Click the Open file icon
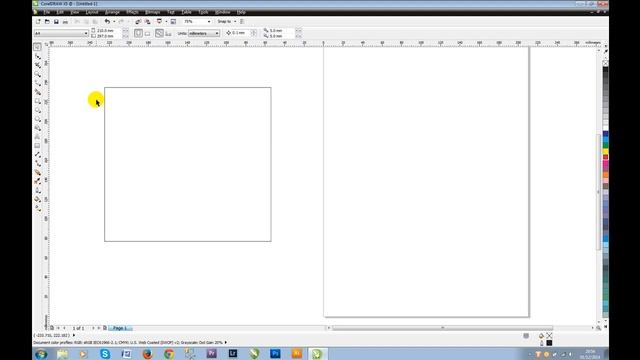Image resolution: width=640 pixels, height=360 pixels. (47, 22)
